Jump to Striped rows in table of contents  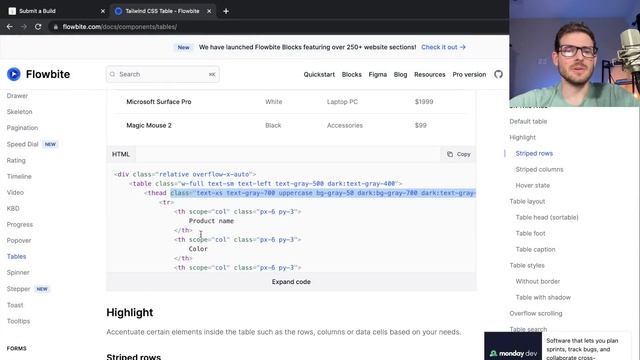coord(534,153)
